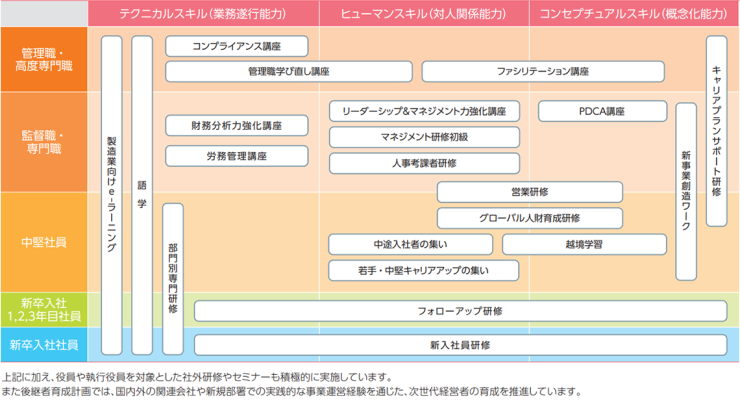Click the 中堅社員 row label
The width and height of the screenshot is (740, 401).
(x=43, y=241)
